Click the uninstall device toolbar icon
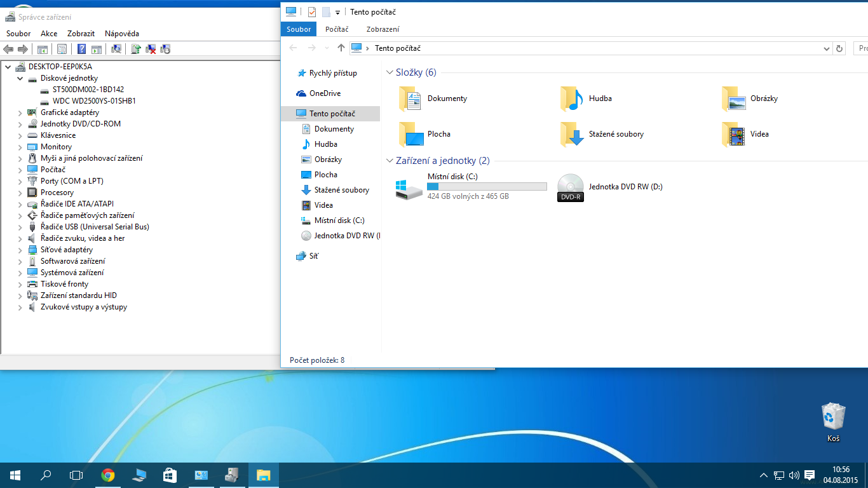This screenshot has height=488, width=868. click(x=151, y=49)
